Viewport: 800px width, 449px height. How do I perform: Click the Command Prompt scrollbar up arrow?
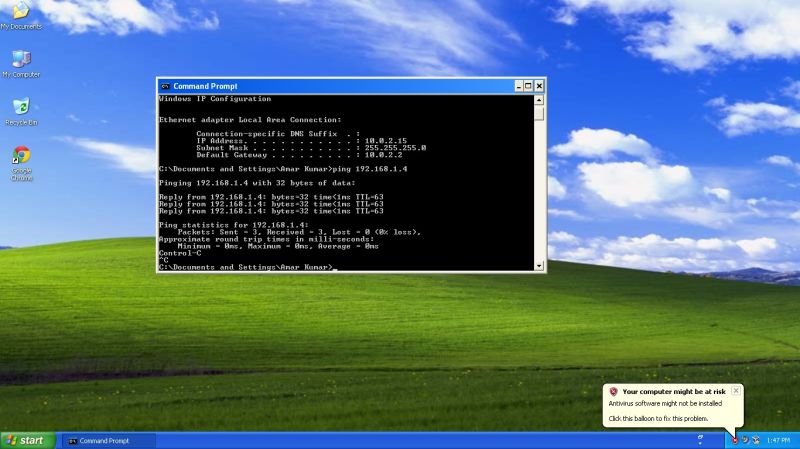[539, 100]
